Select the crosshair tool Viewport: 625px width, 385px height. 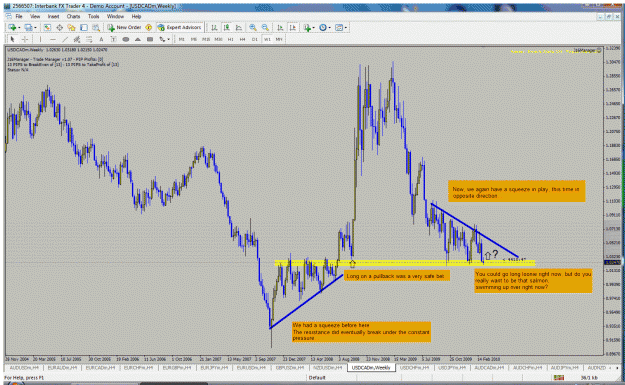tap(25, 39)
